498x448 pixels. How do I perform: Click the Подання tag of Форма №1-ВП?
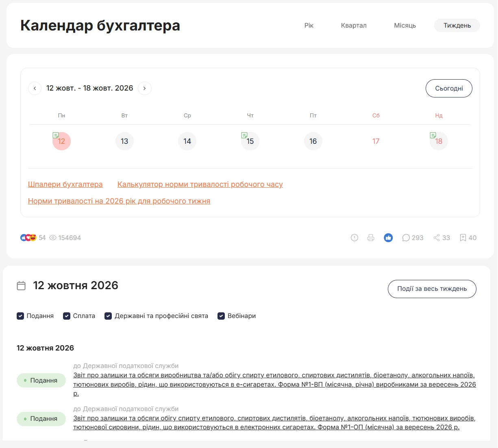41,381
